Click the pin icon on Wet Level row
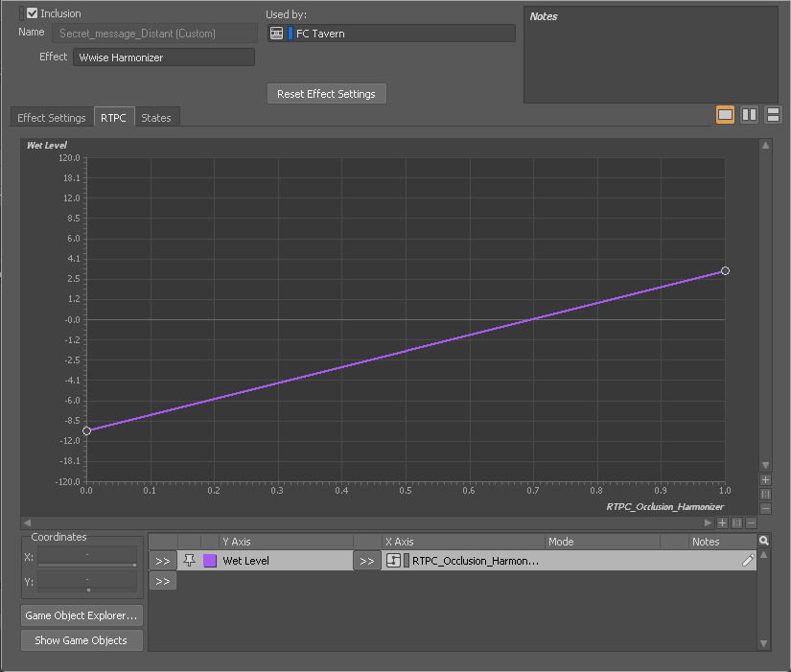The height and width of the screenshot is (672, 791). click(x=189, y=560)
